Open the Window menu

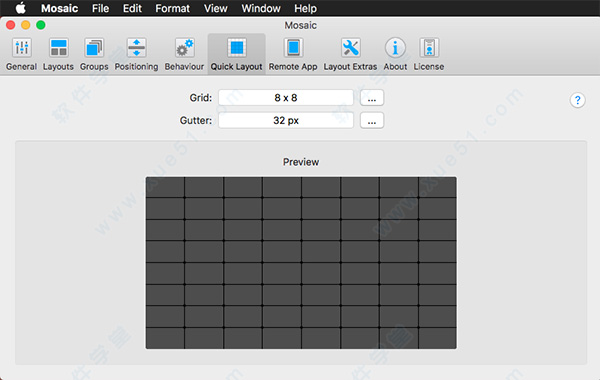[261, 8]
